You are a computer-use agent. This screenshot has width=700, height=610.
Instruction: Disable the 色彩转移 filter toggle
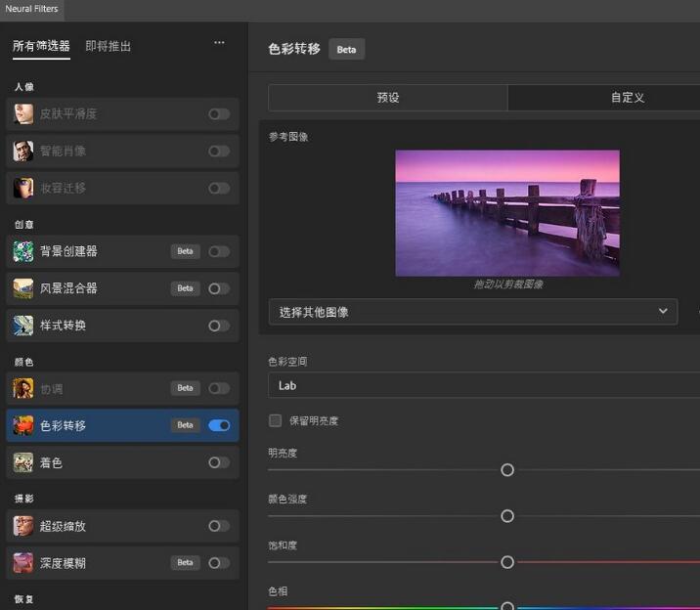pos(219,425)
